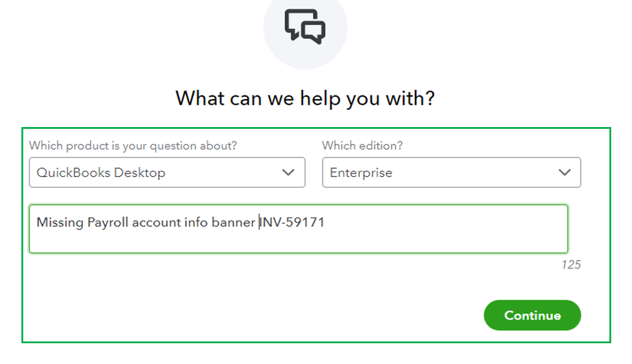Place cursor on the word "account"
The height and width of the screenshot is (364, 632).
[x=156, y=222]
